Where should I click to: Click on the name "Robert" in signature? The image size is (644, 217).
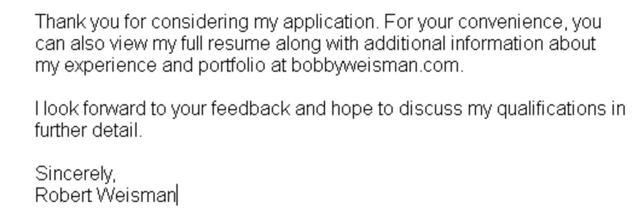click(63, 195)
